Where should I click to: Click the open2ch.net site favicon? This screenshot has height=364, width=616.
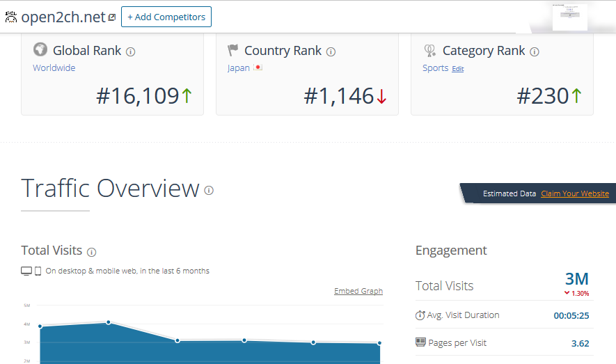[11, 17]
